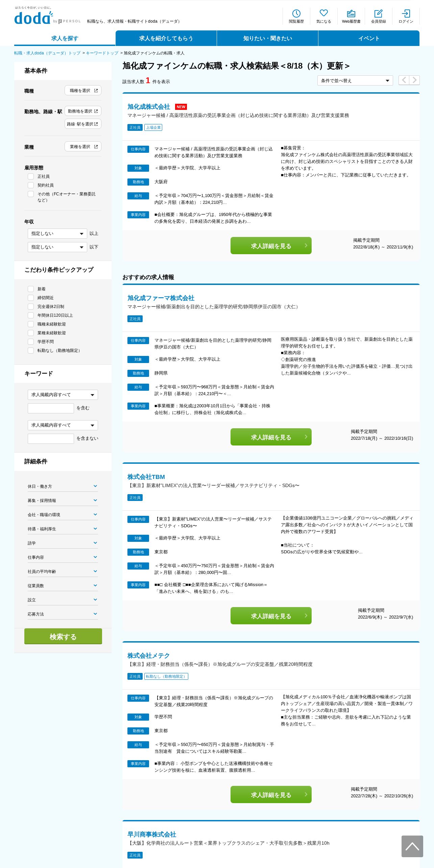Screen dimensions: 434x868
Task: Select the 職種未経験歓迎 checkbox
Action: tap(31, 324)
